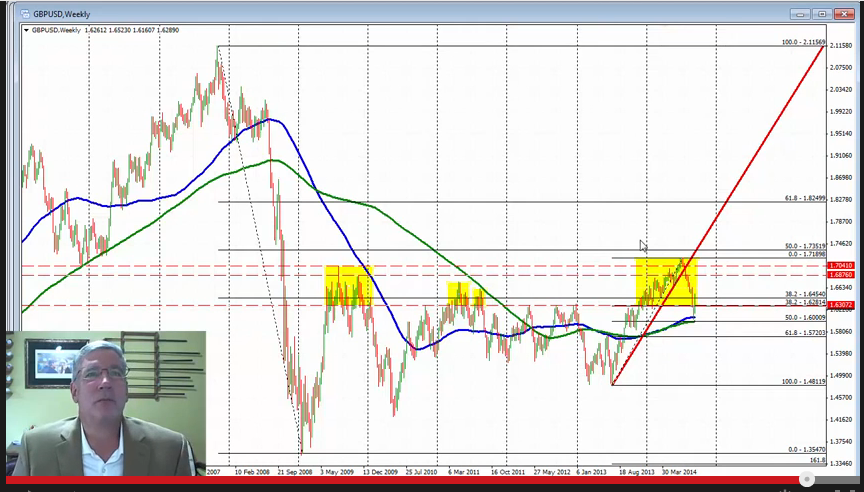Click the 30 Mar 2014 date on time axis

pyautogui.click(x=679, y=472)
